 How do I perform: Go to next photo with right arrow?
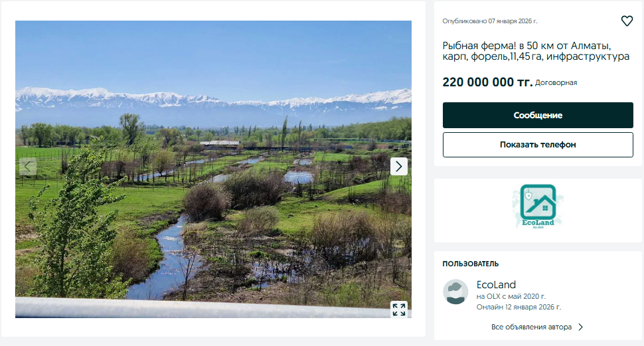[398, 166]
